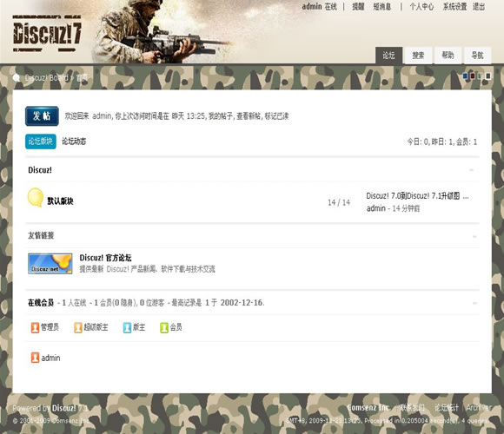Select the dark red style swatch
The image size is (504, 434).
coord(473,76)
